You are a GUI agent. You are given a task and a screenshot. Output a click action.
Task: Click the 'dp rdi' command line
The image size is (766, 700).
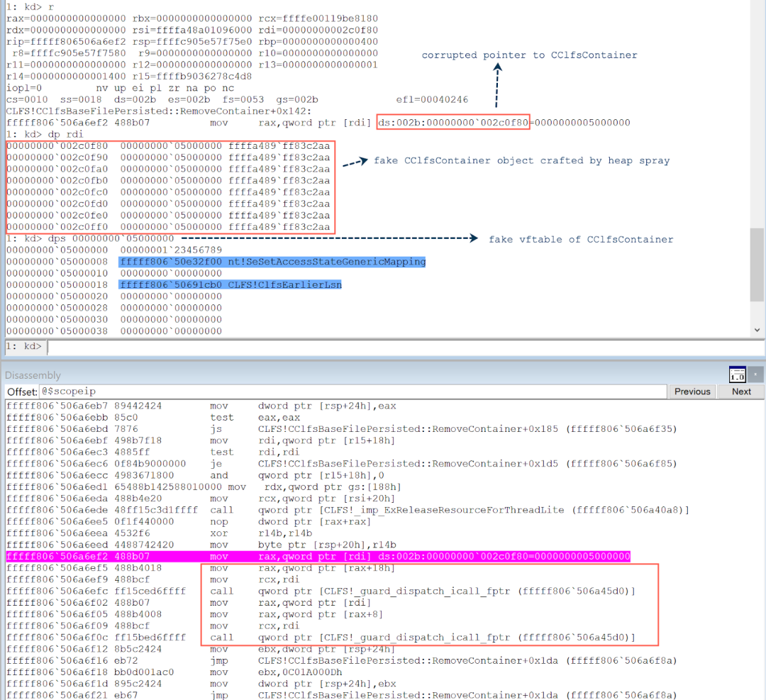(x=43, y=134)
